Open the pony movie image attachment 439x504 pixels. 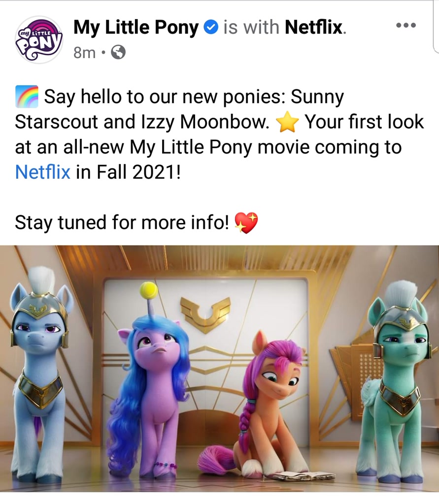220,369
